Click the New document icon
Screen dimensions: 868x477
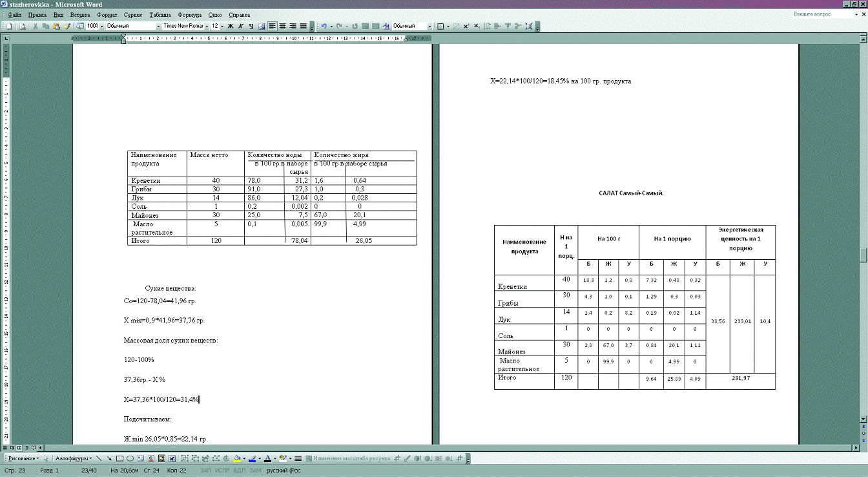(x=9, y=26)
